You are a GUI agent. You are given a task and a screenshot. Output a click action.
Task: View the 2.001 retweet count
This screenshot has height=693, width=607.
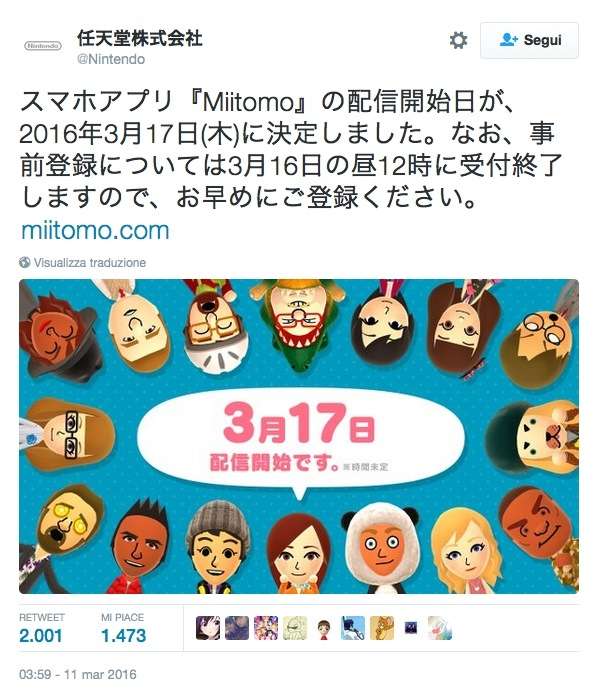click(41, 636)
